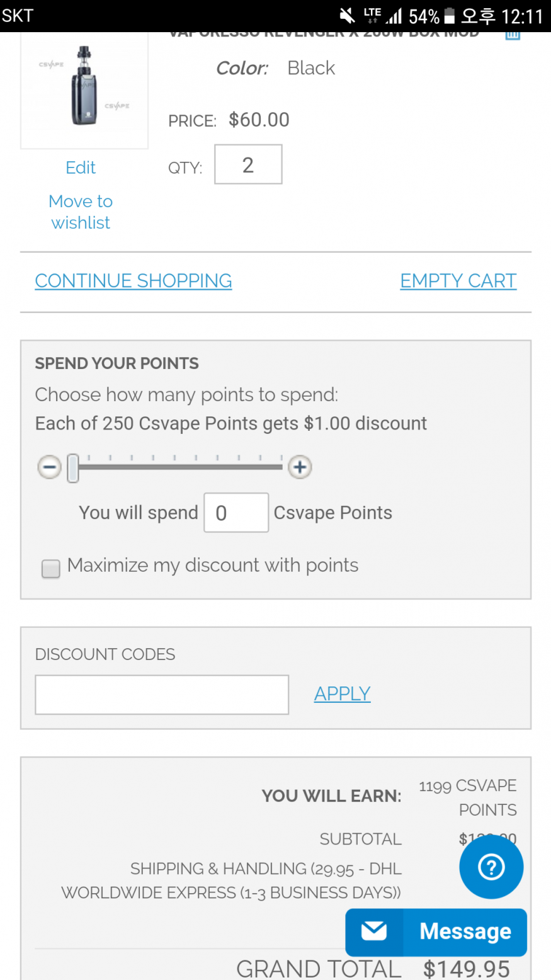Tap the LTE signal strength icon
Image resolution: width=551 pixels, height=980 pixels.
383,16
